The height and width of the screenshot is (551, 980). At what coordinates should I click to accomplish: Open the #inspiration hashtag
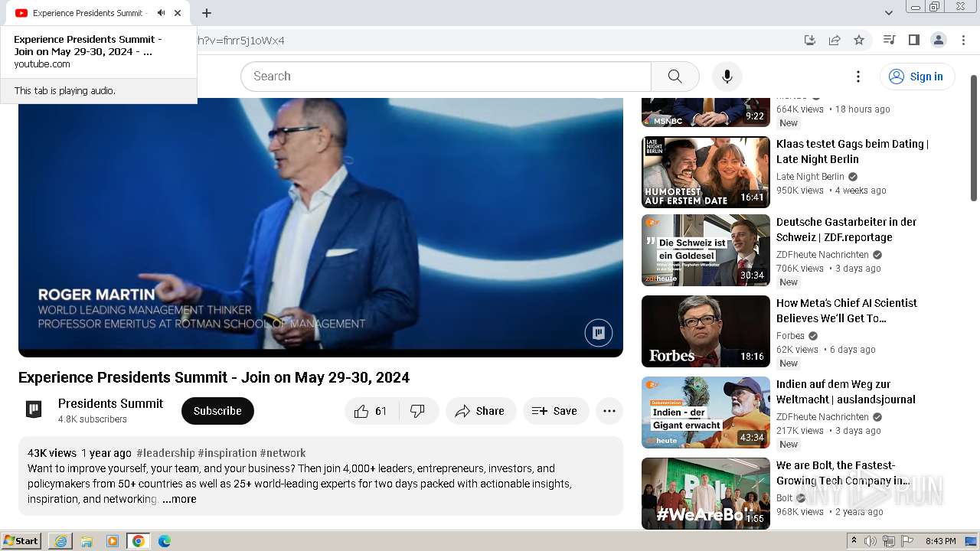click(x=227, y=453)
